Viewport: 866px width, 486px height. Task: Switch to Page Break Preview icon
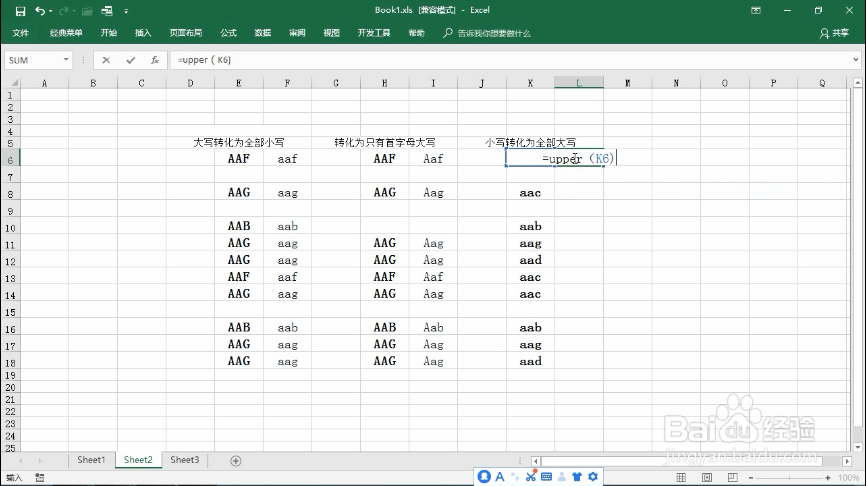pos(732,478)
